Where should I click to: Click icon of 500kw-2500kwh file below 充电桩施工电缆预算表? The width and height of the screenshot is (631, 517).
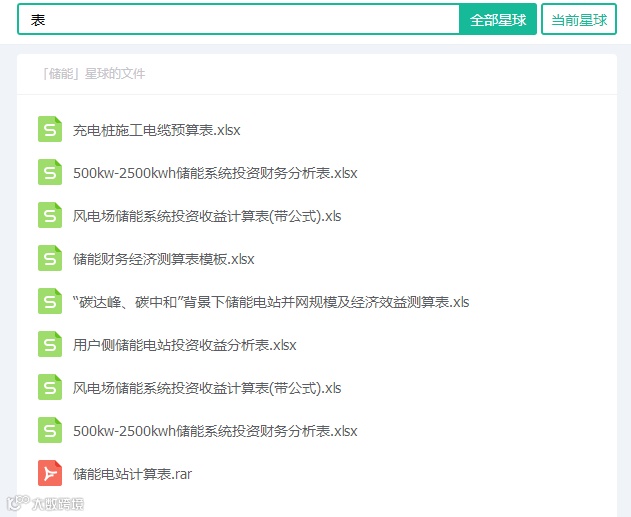50,172
